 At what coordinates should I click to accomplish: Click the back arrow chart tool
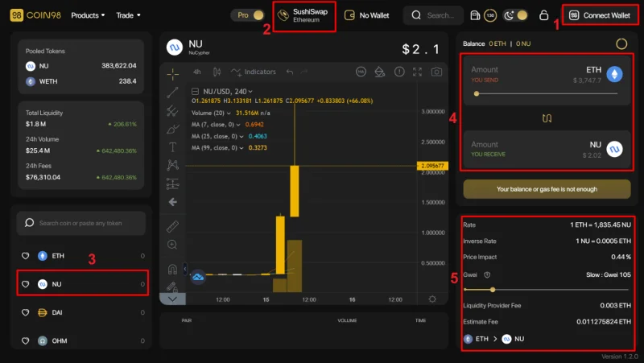click(172, 202)
